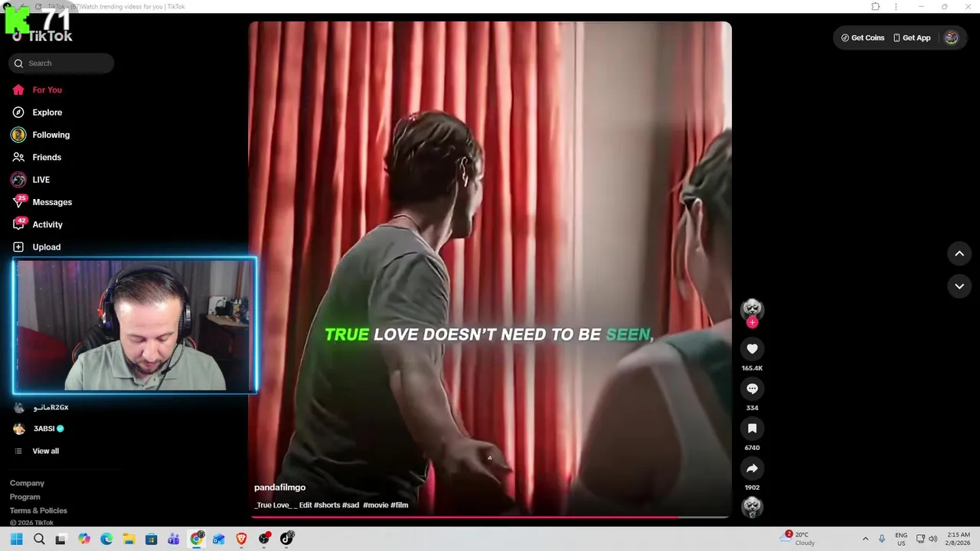Click the activity icon with 42 badge
The image size is (980, 551).
18,224
